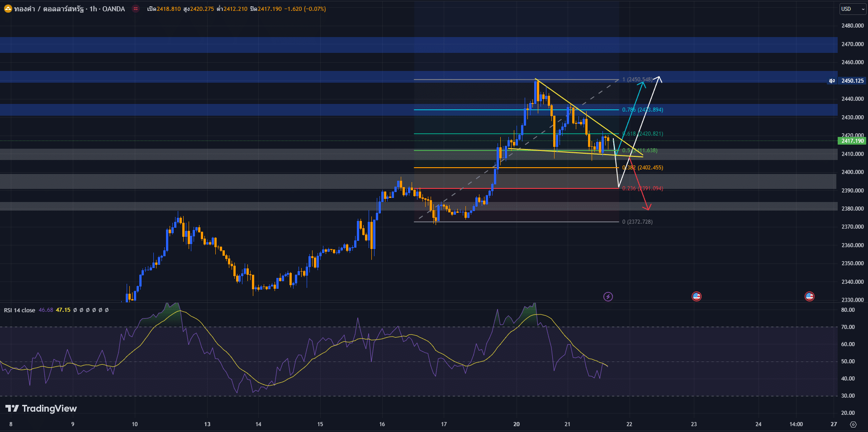The image size is (868, 432).
Task: Open the USD currency dropdown
Action: (x=852, y=9)
